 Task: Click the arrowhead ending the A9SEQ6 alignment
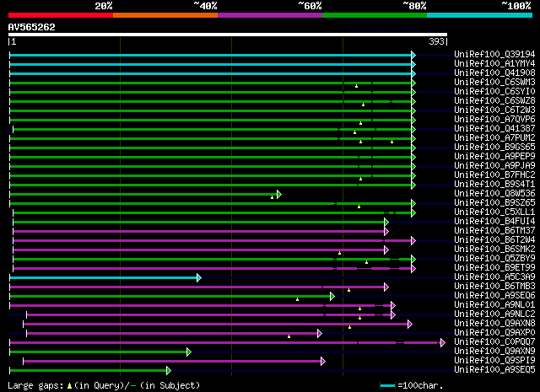[x=332, y=297]
